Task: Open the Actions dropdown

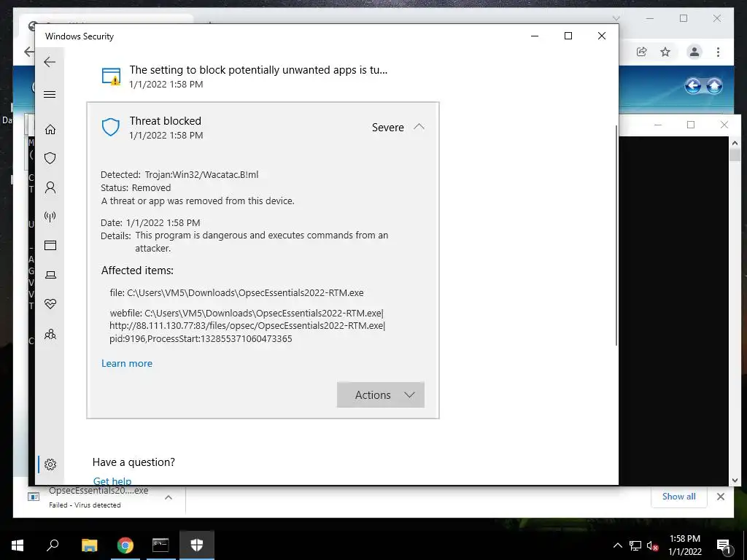Action: point(381,394)
